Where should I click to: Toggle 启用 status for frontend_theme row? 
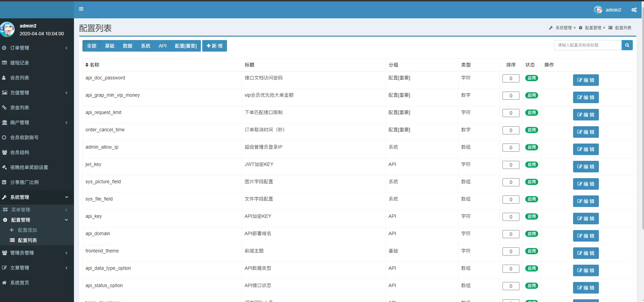531,251
